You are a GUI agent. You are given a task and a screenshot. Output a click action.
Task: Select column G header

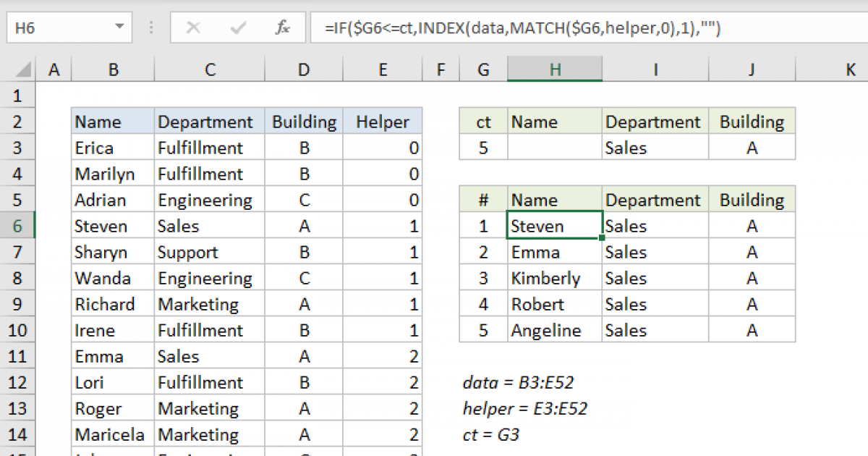coord(483,70)
